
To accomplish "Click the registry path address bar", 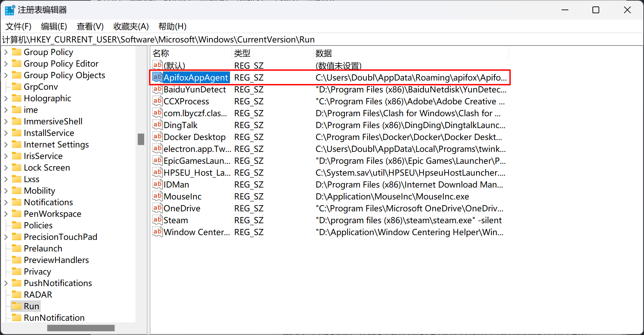I will pos(322,39).
